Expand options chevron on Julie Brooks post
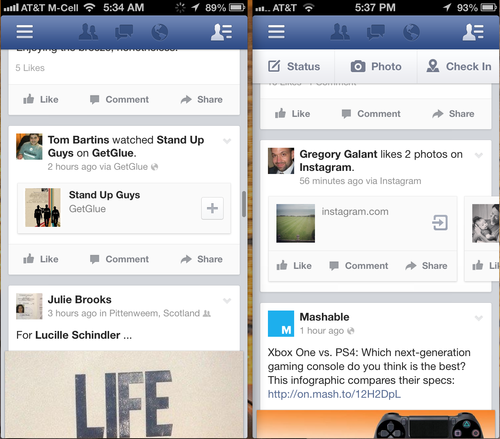Viewport: 500px width, 439px height. [227, 301]
